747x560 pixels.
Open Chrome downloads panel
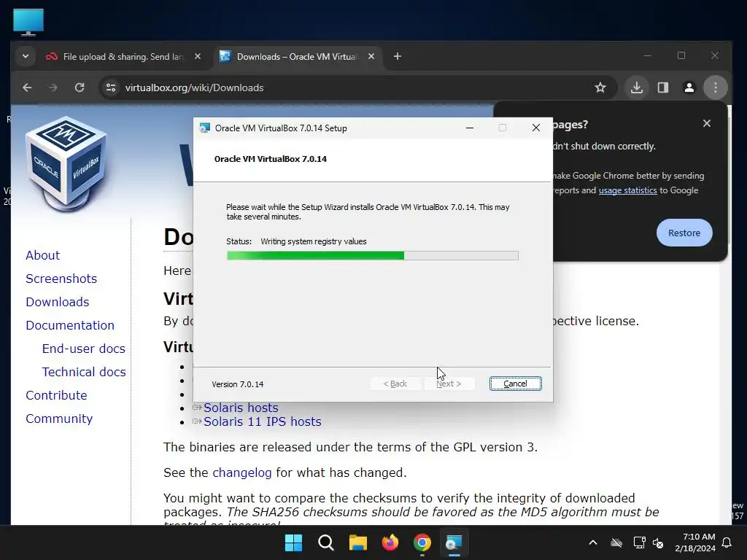click(x=637, y=87)
